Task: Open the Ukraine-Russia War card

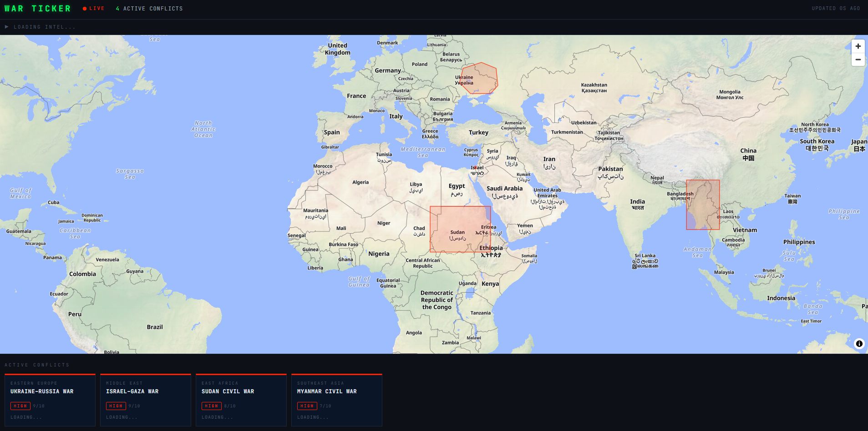Action: click(50, 400)
